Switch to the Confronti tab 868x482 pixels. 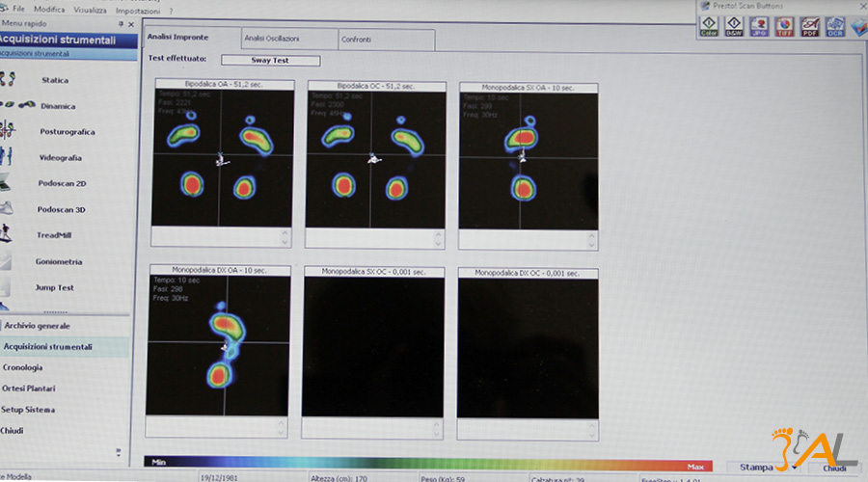pyautogui.click(x=387, y=40)
